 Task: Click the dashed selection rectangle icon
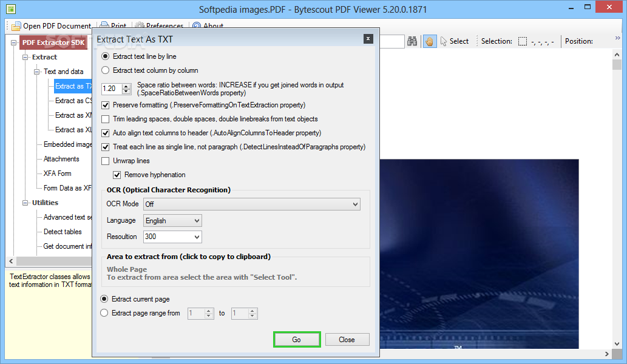click(x=522, y=41)
